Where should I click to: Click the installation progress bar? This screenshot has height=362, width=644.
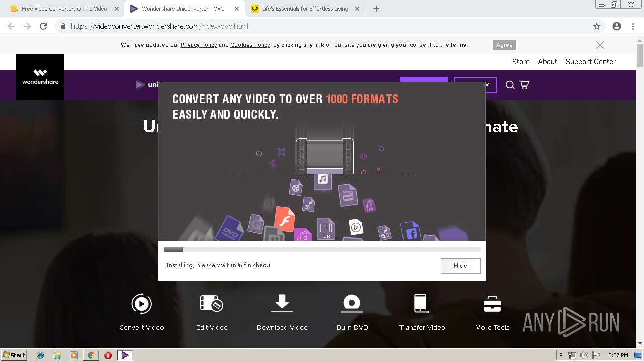click(x=323, y=249)
